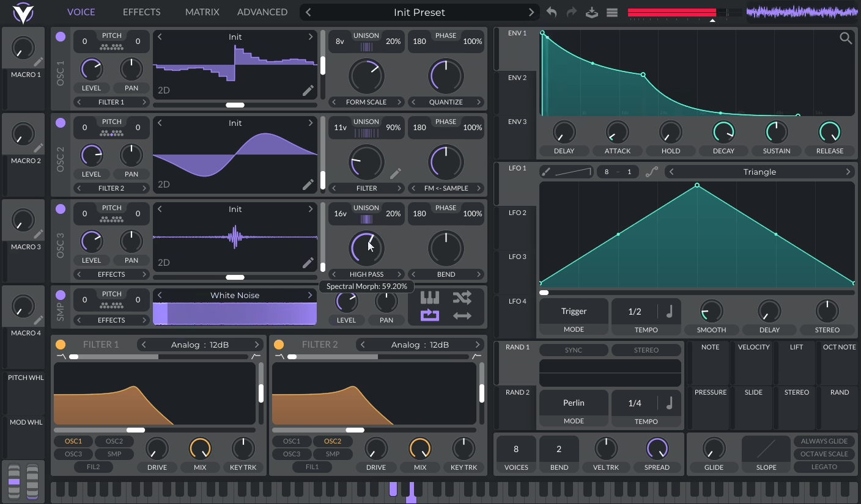The width and height of the screenshot is (861, 504).
Task: Switch to the EFFECTS tab
Action: [x=141, y=12]
